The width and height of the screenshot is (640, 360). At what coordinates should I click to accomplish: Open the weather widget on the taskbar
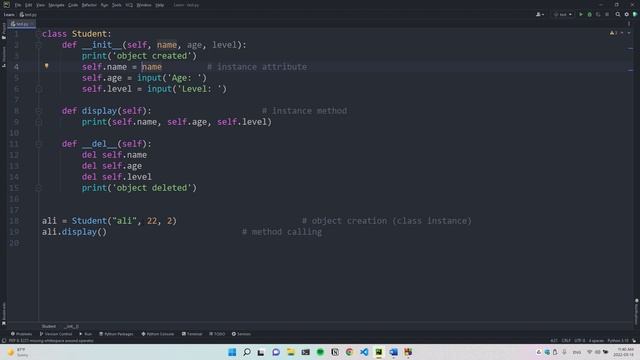click(x=18, y=352)
